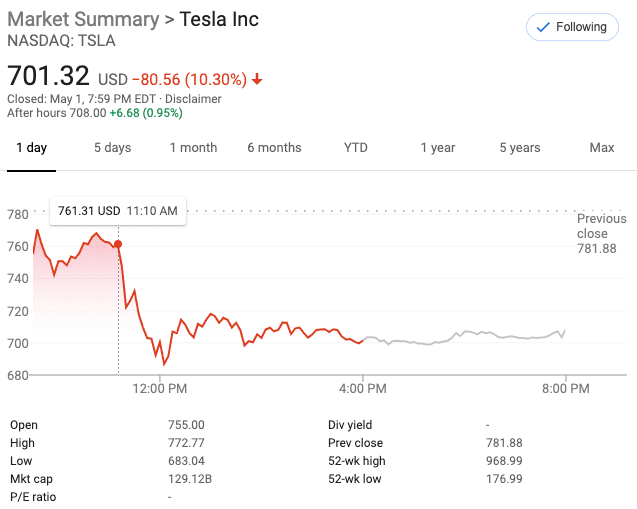The height and width of the screenshot is (509, 637).
Task: Select the Max range tab
Action: tap(602, 147)
